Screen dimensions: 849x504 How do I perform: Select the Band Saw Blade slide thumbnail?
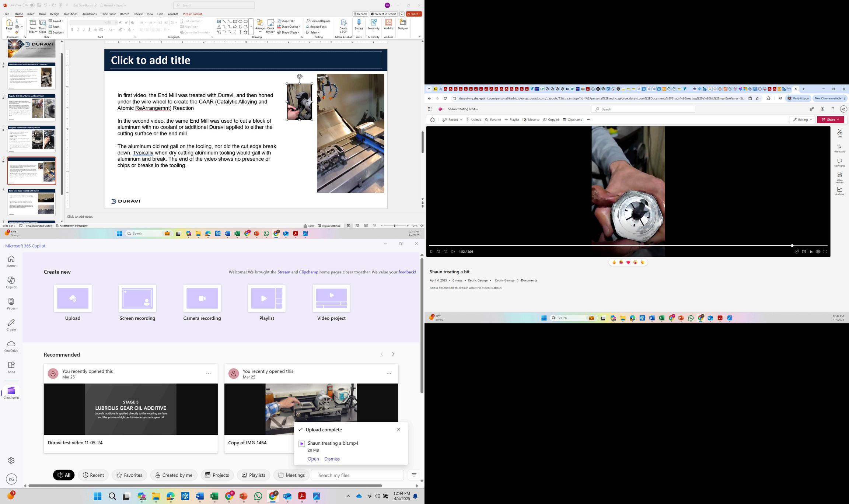[x=32, y=202]
